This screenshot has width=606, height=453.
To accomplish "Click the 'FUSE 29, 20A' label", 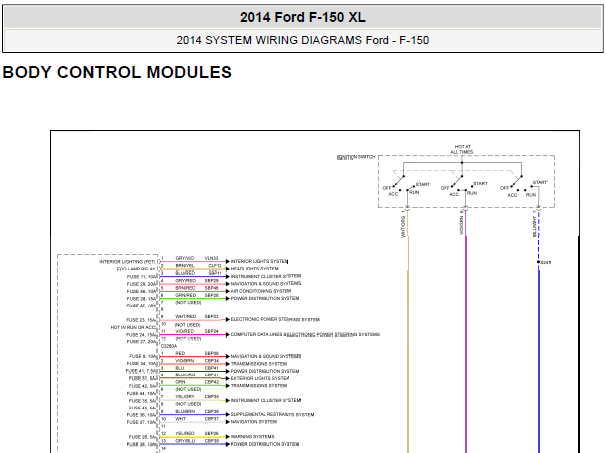I will click(x=141, y=284).
